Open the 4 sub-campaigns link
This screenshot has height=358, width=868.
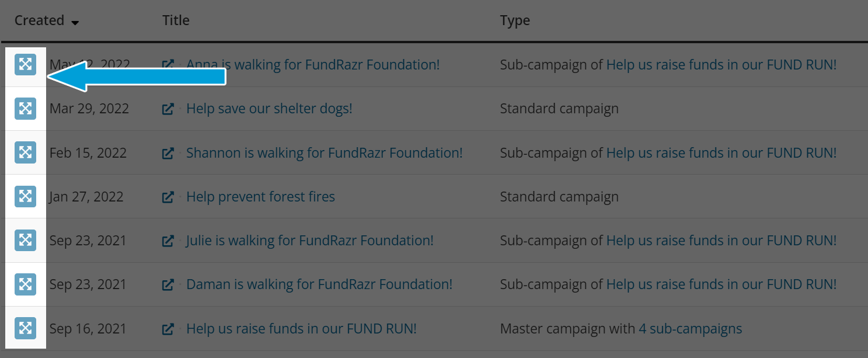tap(691, 328)
